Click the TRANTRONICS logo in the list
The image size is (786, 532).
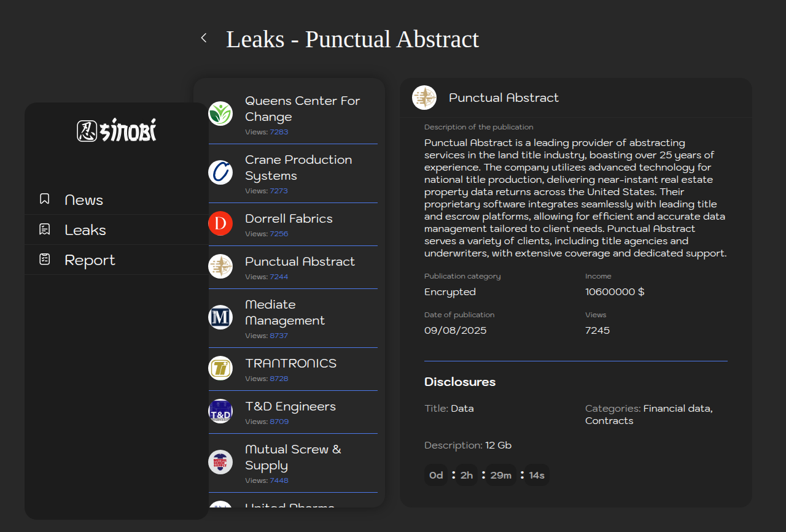coord(220,368)
